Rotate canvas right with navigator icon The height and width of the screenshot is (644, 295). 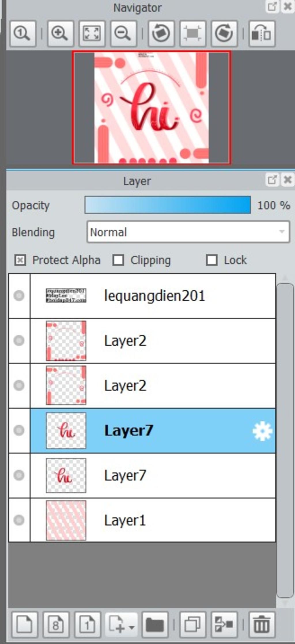[224, 33]
